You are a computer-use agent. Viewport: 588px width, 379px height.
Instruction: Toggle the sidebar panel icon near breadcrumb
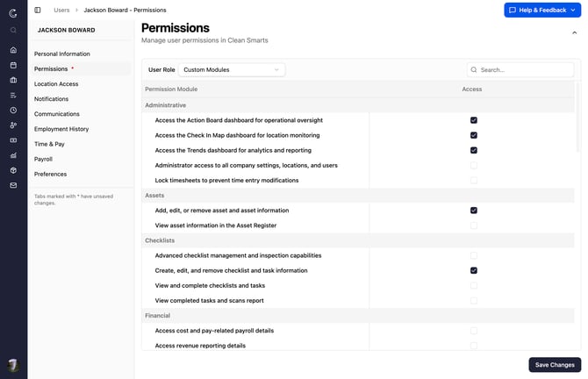coord(38,11)
